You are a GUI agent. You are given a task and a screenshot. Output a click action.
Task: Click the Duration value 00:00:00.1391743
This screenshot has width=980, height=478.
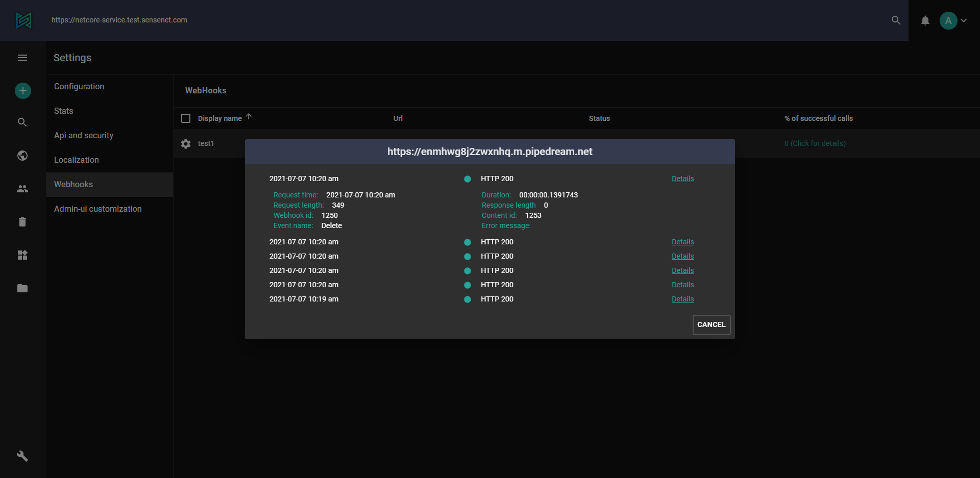(549, 195)
